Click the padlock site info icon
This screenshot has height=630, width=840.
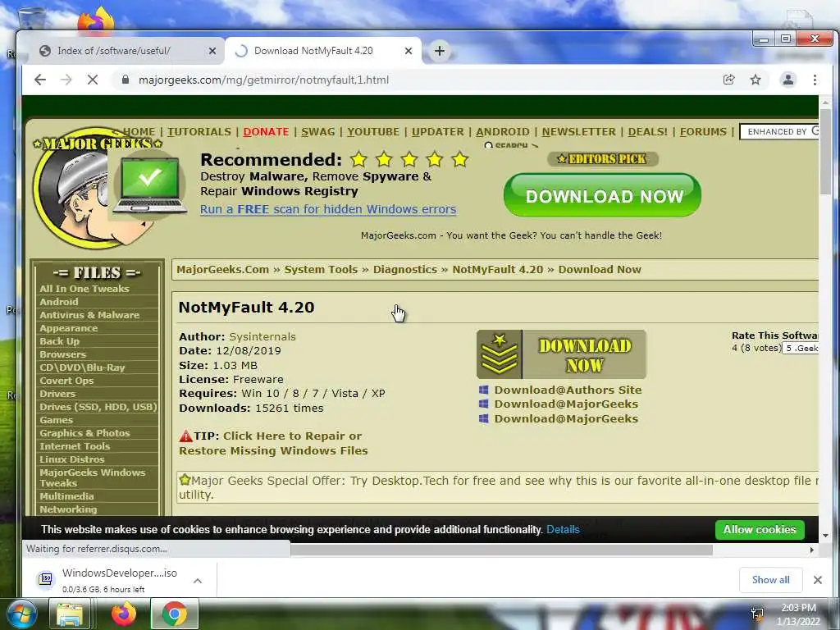(126, 80)
